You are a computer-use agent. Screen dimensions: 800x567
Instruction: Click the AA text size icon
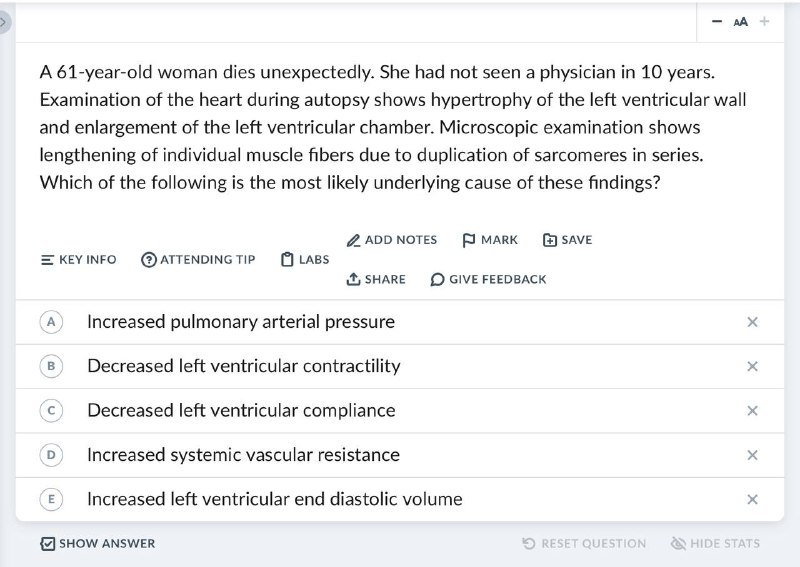pos(740,21)
